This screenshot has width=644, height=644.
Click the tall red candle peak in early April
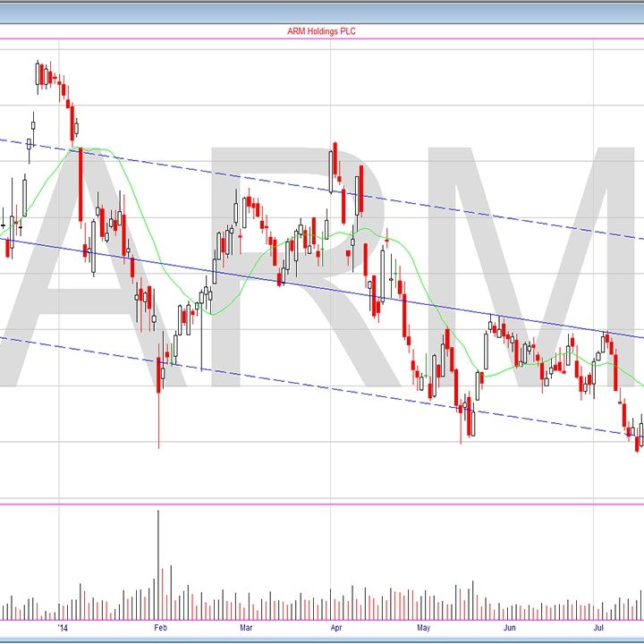333,165
